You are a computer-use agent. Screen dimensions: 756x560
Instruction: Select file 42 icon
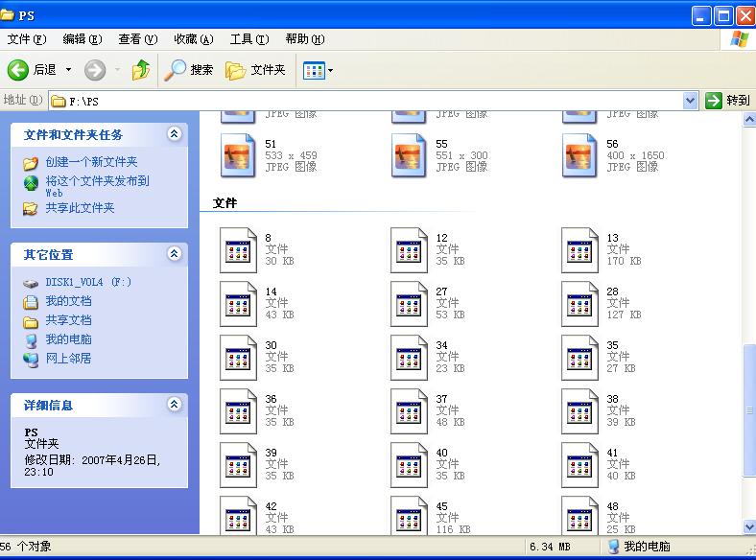click(x=238, y=515)
